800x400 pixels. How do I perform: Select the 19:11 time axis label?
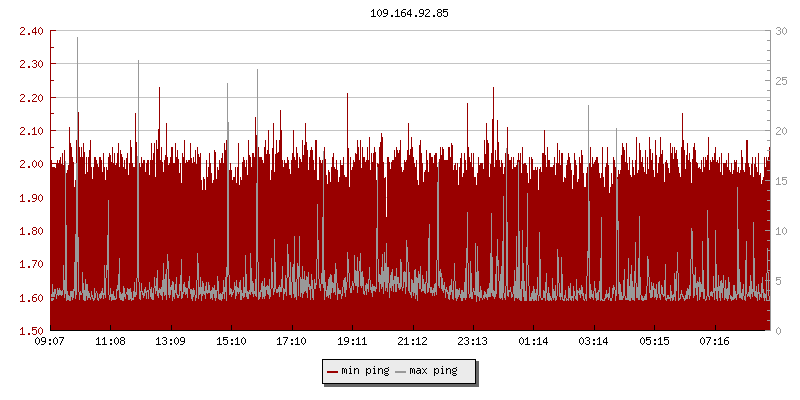[x=352, y=342]
